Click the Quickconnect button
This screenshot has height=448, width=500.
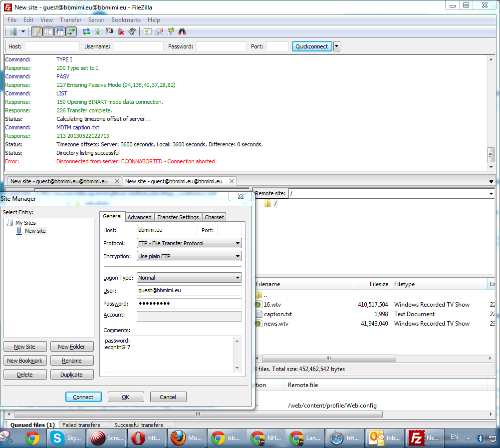tap(311, 46)
